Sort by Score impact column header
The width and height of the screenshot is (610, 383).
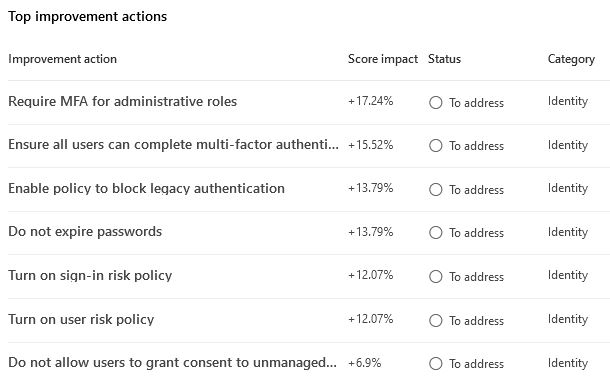point(383,59)
